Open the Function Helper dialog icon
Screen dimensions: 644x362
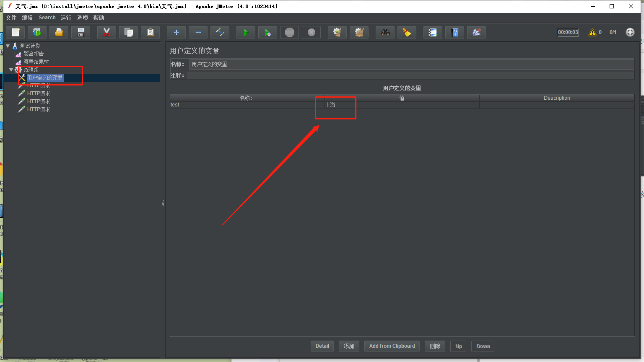(433, 32)
